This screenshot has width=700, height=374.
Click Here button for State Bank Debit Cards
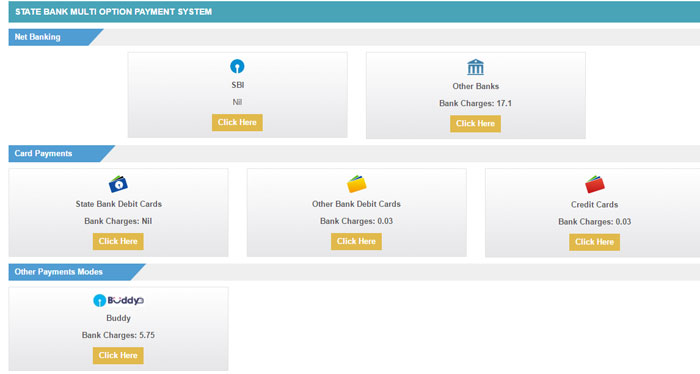coord(118,241)
